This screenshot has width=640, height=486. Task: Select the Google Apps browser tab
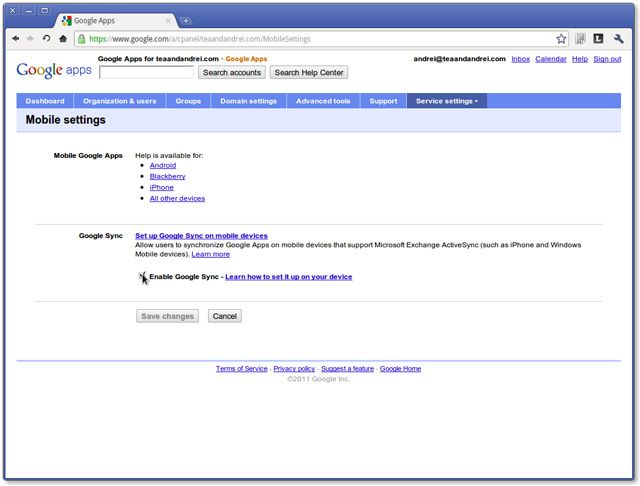(116, 20)
